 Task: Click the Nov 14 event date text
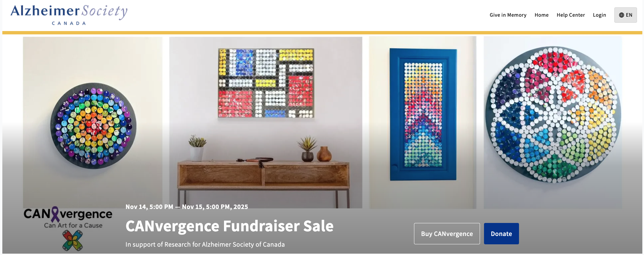(187, 207)
